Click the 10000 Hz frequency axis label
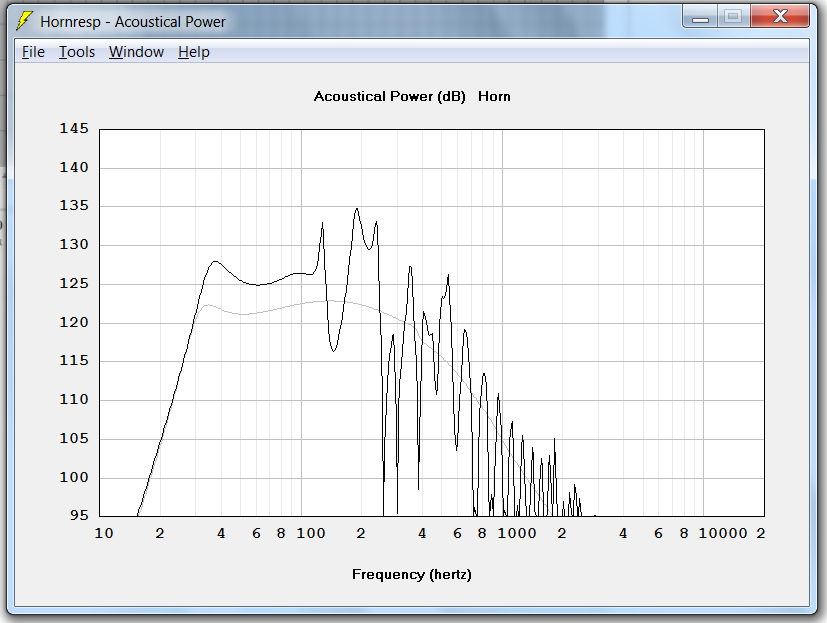The width and height of the screenshot is (827, 623). (x=723, y=533)
